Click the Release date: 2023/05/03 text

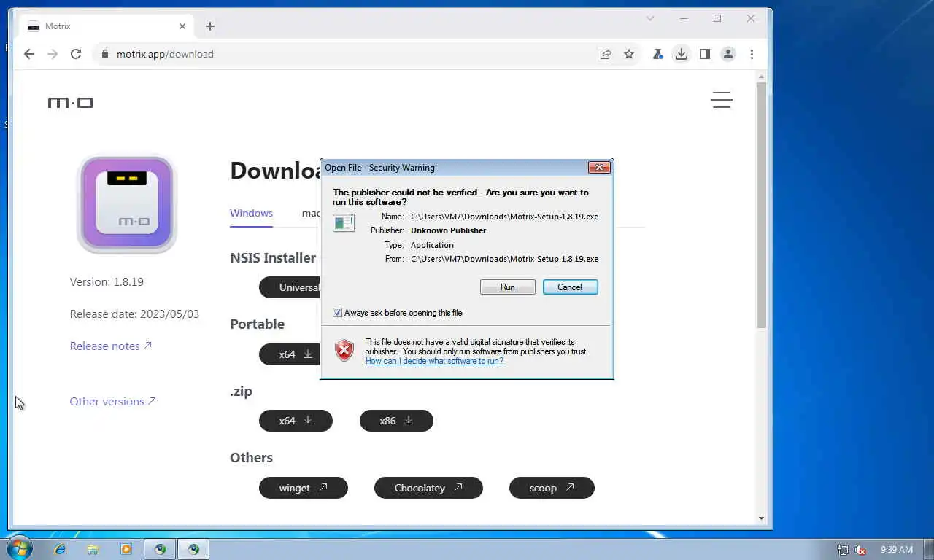coord(134,314)
